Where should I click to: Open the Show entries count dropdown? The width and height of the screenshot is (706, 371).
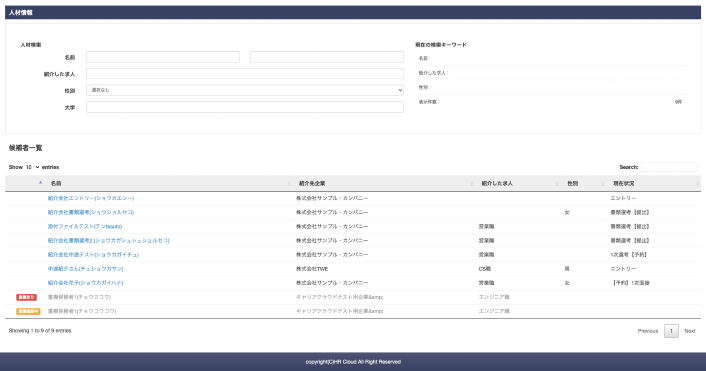pyautogui.click(x=32, y=167)
